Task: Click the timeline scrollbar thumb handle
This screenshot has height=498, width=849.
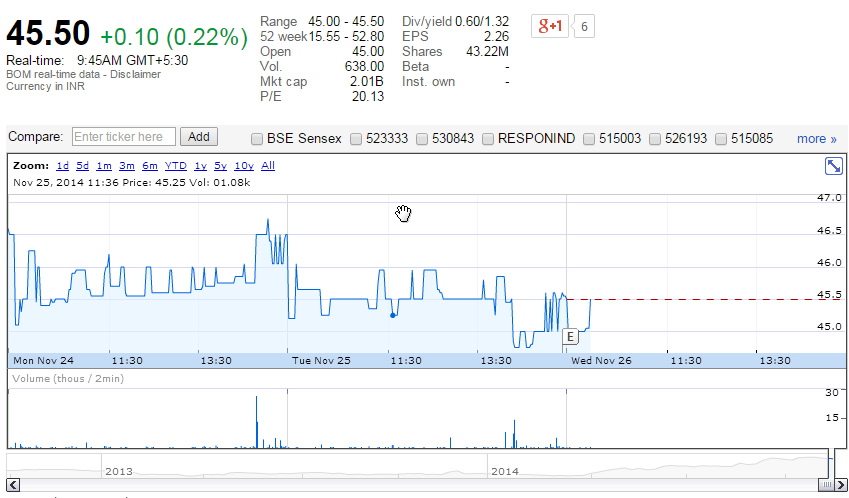Action: point(826,484)
